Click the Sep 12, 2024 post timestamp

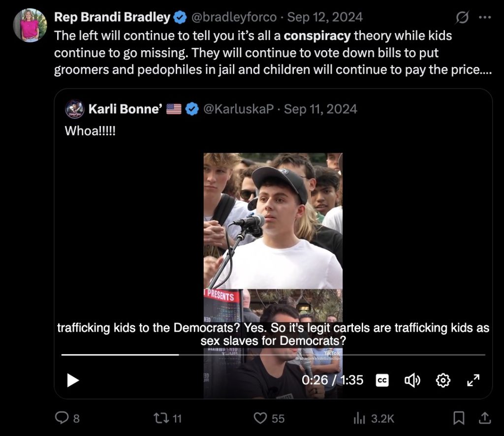325,17
